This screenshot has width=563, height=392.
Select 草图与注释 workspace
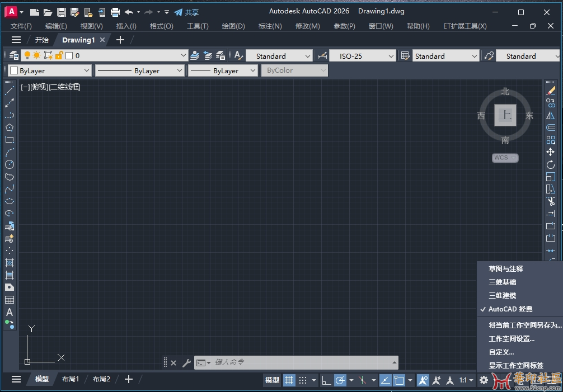tap(505, 268)
